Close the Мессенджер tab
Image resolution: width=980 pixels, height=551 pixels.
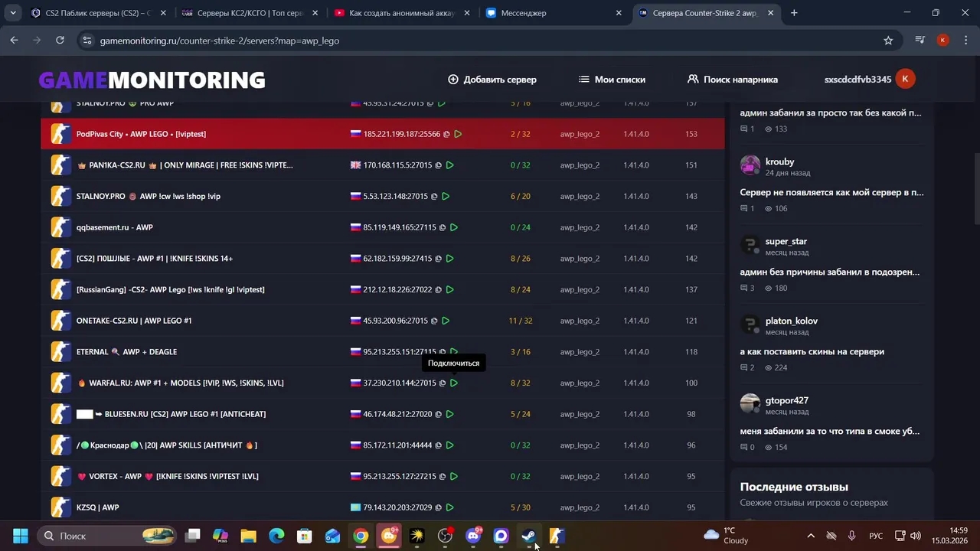pyautogui.click(x=618, y=13)
